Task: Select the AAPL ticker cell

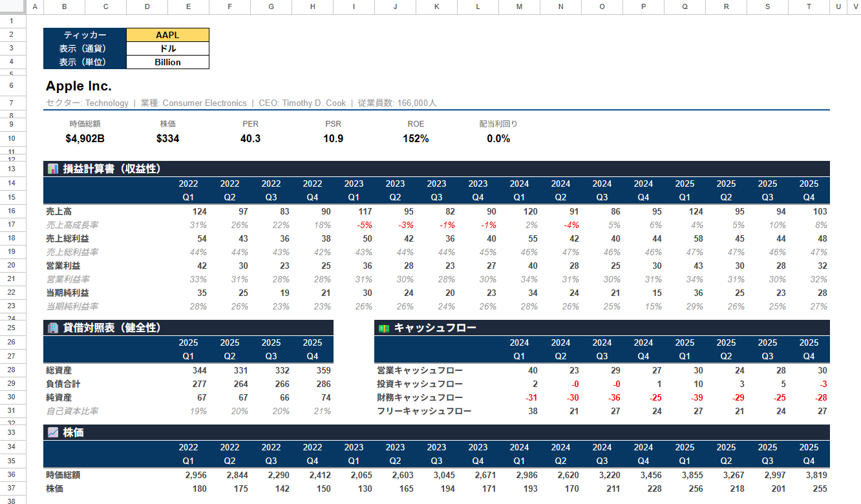Action: pyautogui.click(x=168, y=35)
